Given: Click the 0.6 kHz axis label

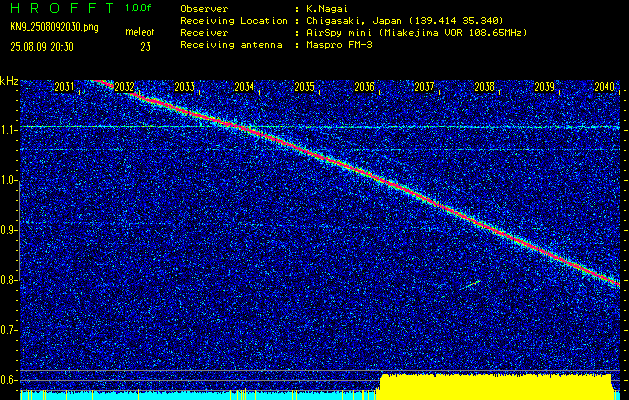Looking at the screenshot, I should coord(8,380).
